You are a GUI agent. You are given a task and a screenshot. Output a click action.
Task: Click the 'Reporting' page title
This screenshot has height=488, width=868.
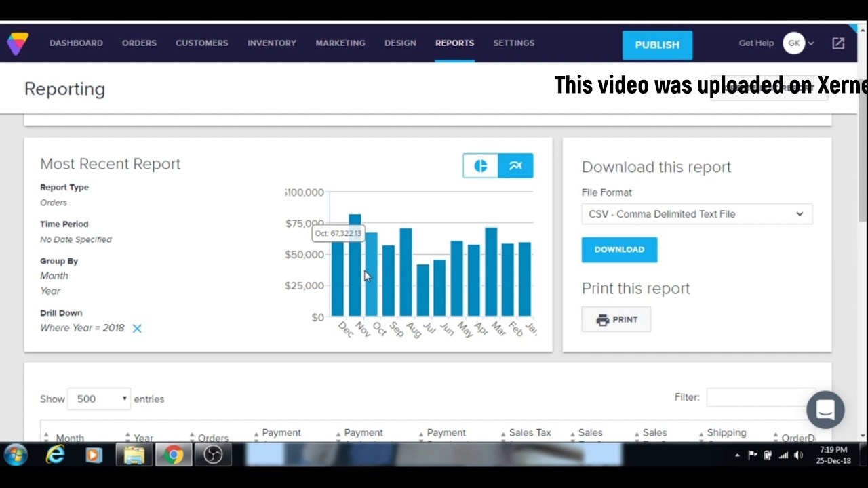point(64,89)
